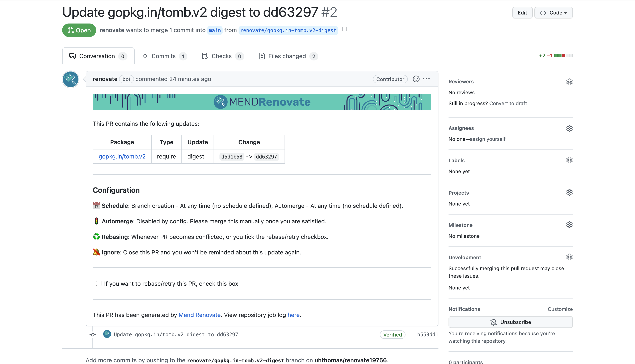Open the Labels settings gear
This screenshot has width=635, height=364.
point(569,160)
